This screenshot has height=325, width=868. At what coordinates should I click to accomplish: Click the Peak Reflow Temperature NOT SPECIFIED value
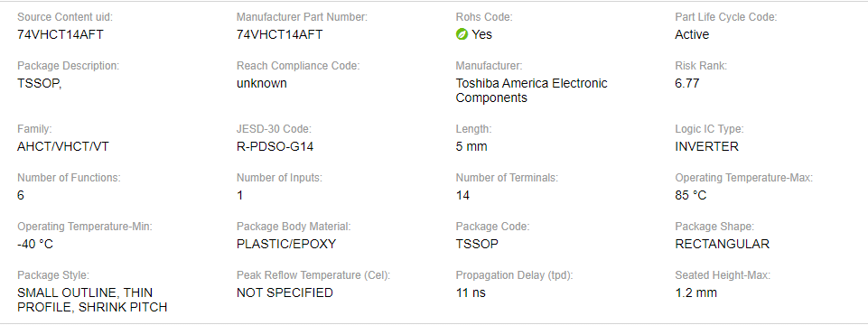pos(285,292)
